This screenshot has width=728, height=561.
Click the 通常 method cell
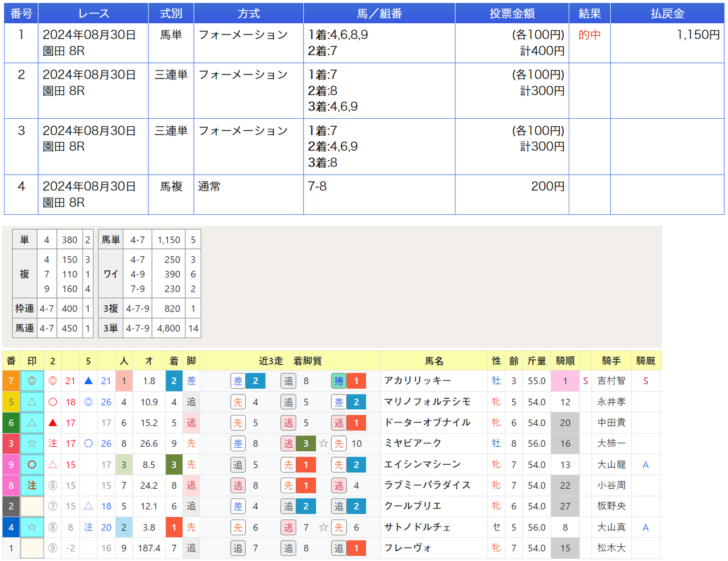[x=209, y=186]
